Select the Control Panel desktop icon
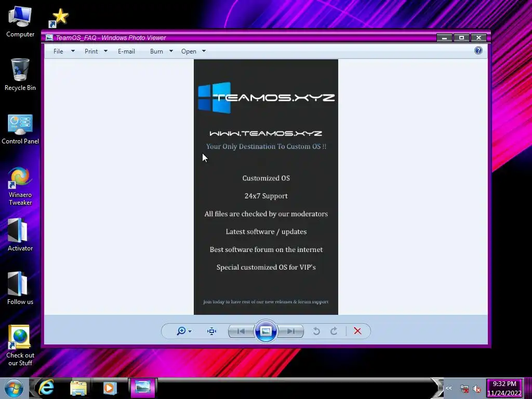532x399 pixels. tap(20, 129)
